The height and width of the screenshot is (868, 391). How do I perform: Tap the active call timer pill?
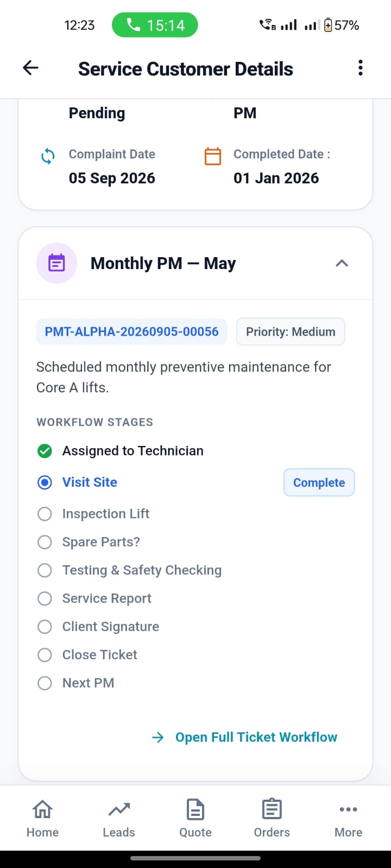pyautogui.click(x=155, y=25)
